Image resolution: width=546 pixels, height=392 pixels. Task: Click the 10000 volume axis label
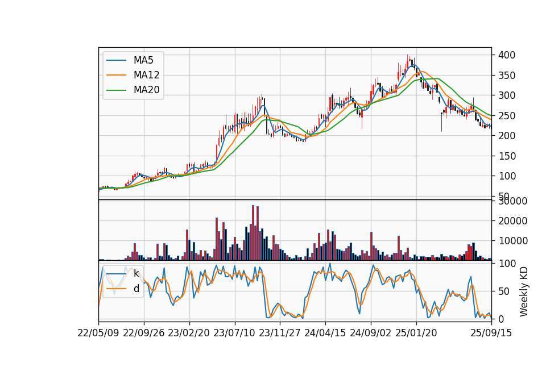coord(512,241)
